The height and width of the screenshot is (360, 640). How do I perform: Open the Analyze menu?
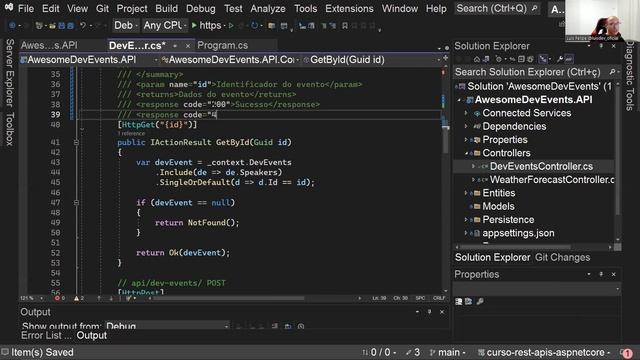(268, 9)
